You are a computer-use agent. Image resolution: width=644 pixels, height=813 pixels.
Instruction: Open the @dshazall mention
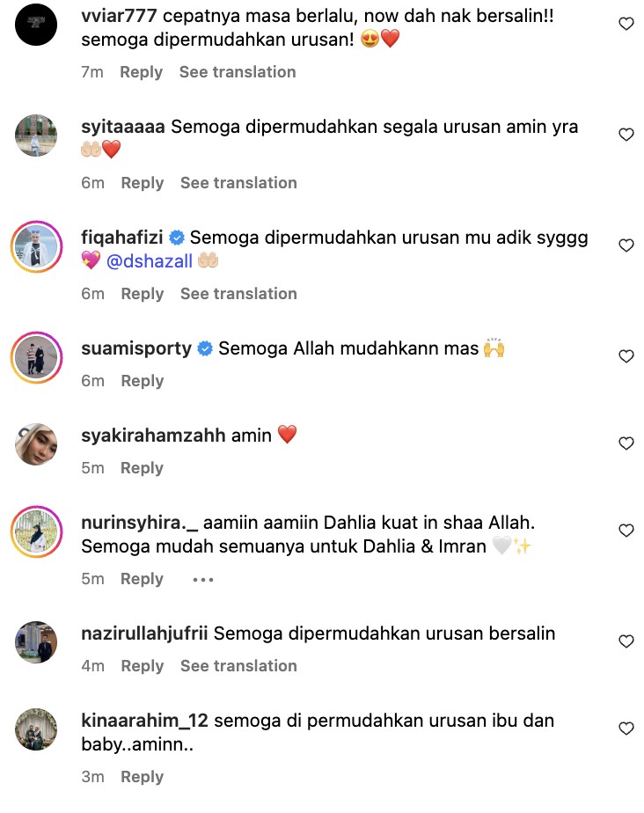(x=150, y=260)
